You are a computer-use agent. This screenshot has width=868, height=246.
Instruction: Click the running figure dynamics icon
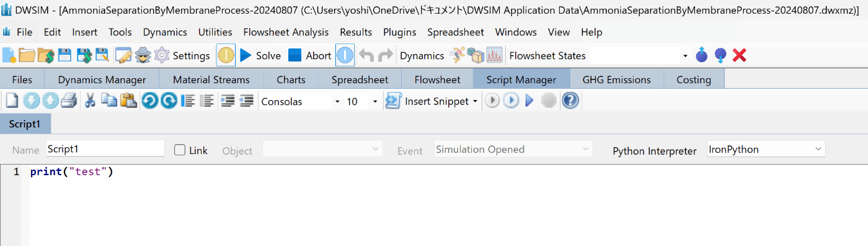457,56
